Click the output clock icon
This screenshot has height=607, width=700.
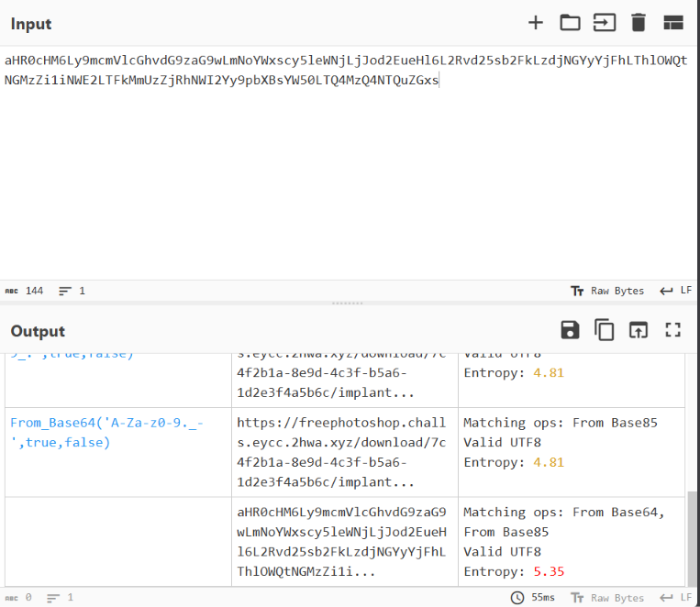point(517,598)
